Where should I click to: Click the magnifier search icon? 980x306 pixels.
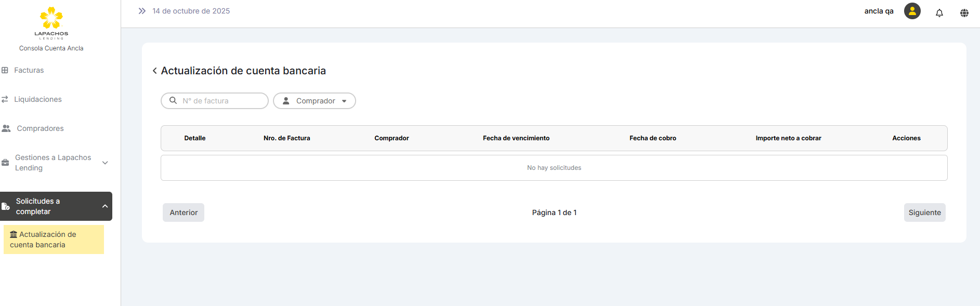click(173, 100)
